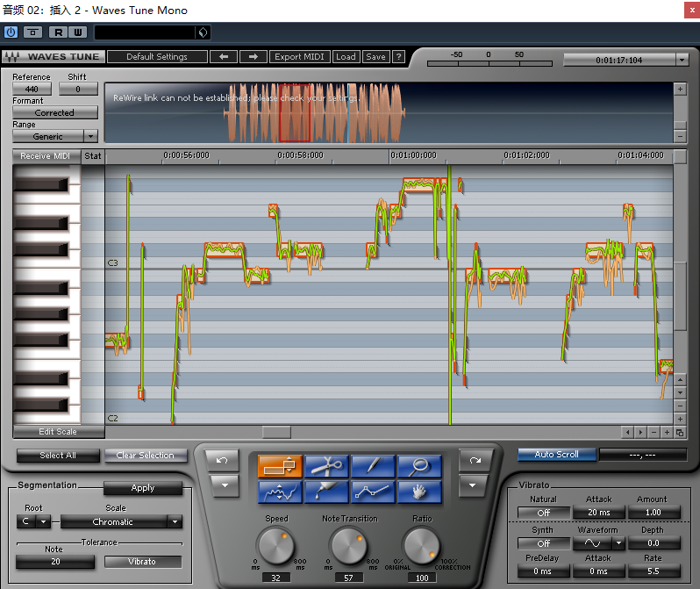
Task: Choose the Slice scissors tool
Action: (x=326, y=467)
